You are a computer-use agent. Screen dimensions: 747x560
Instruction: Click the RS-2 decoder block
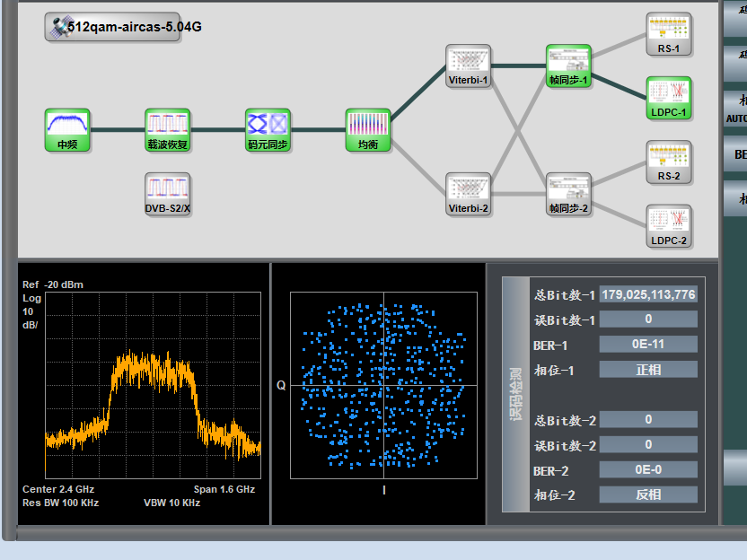click(669, 162)
